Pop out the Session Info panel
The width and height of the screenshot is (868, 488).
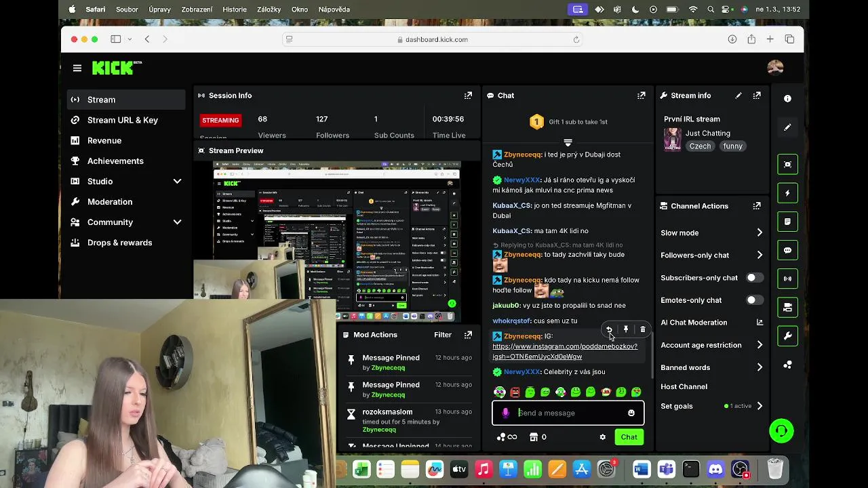[x=468, y=96]
